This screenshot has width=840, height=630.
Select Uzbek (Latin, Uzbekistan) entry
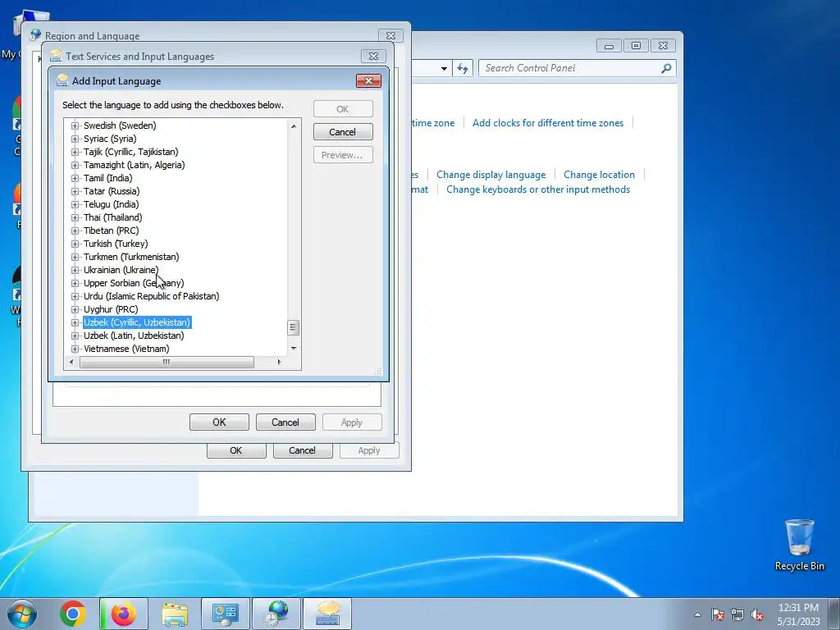pos(134,336)
